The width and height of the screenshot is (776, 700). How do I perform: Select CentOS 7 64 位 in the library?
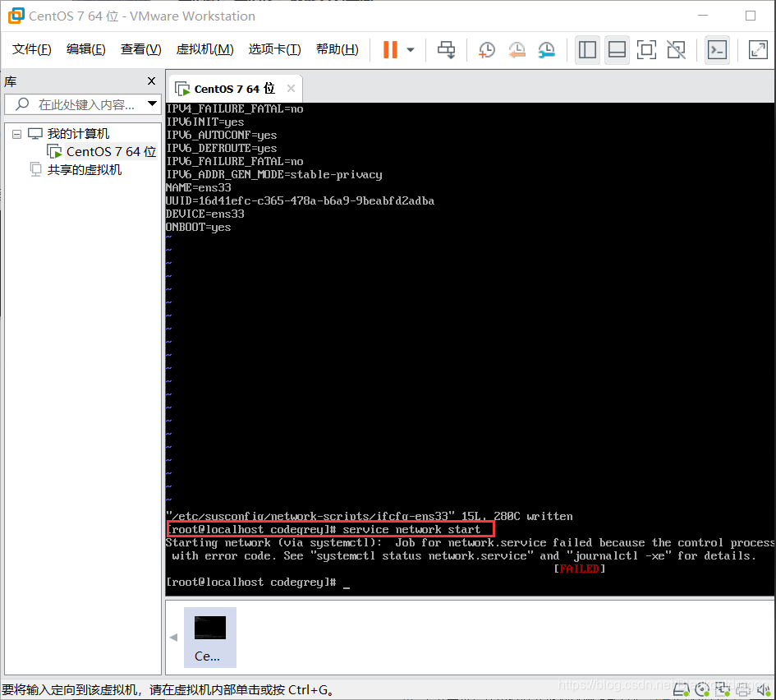[111, 151]
